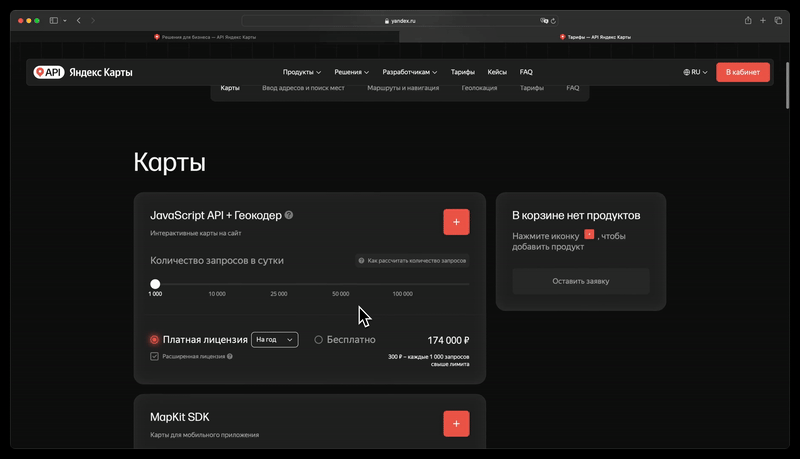
Task: Switch to Ввод адресов и поиск мест tab
Action: 303,88
